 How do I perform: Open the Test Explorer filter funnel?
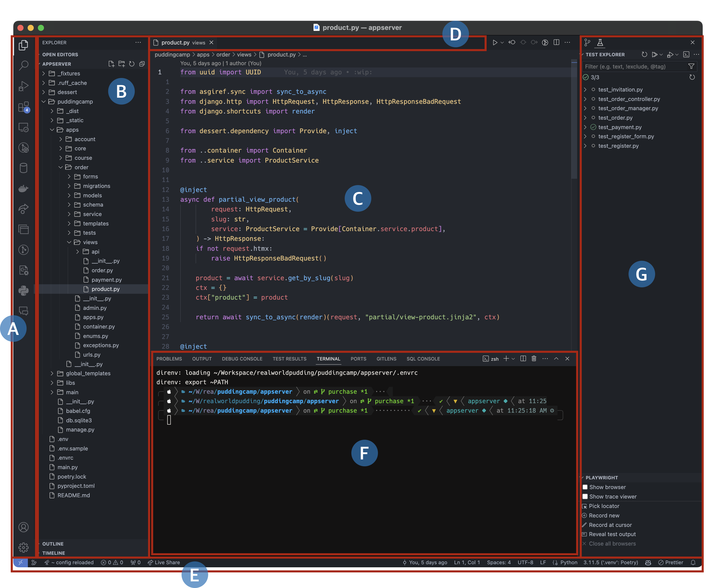[x=691, y=66]
